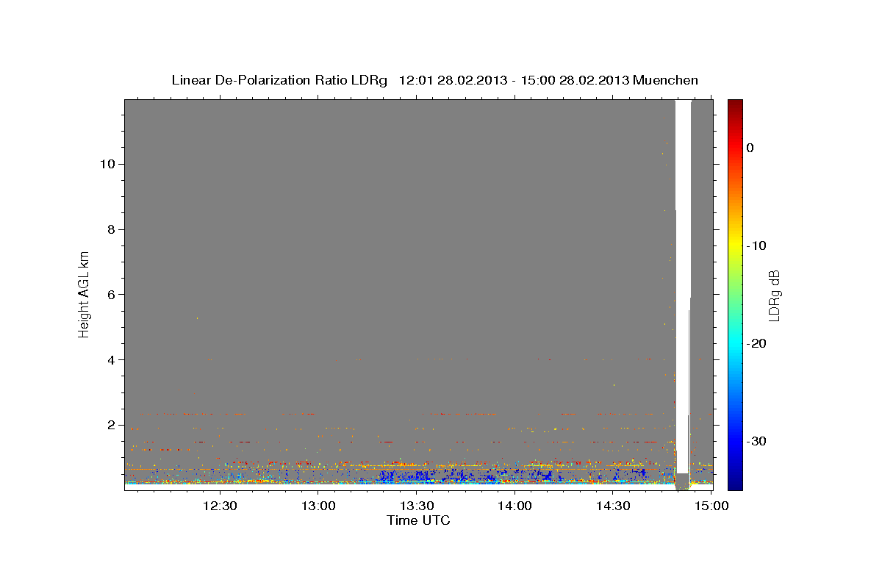This screenshot has height=588, width=882.
Task: Click the 'LDRg dB' colorbar label
Action: pyautogui.click(x=774, y=295)
